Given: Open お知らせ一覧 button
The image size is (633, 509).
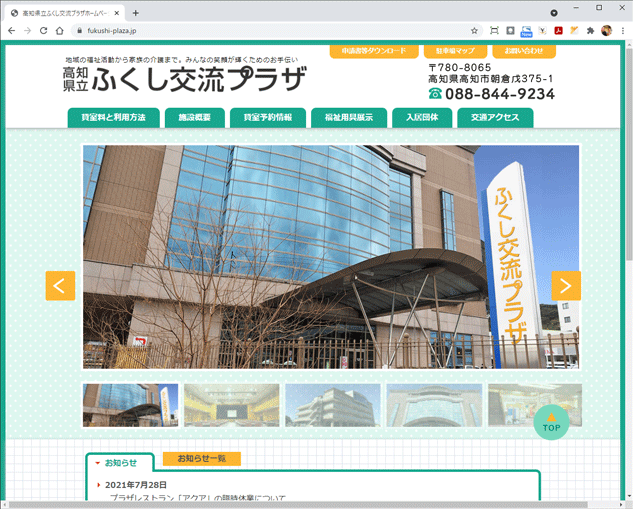Looking at the screenshot, I should 202,459.
